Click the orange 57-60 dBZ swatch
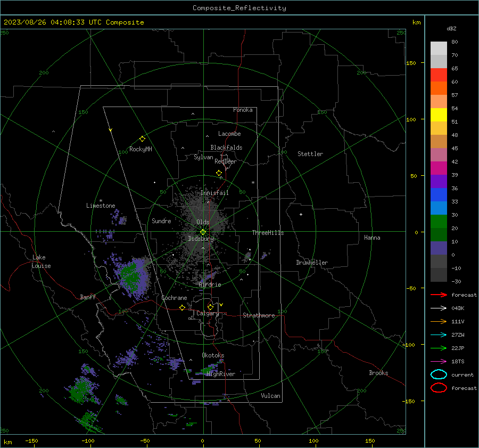The height and width of the screenshot is (448, 479). 439,88
